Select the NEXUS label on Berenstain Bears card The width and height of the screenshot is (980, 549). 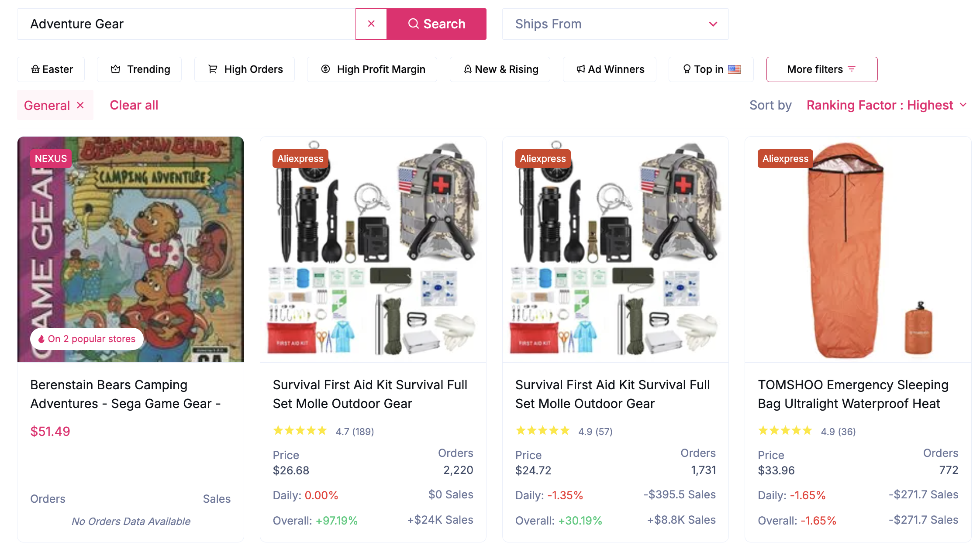(x=51, y=158)
